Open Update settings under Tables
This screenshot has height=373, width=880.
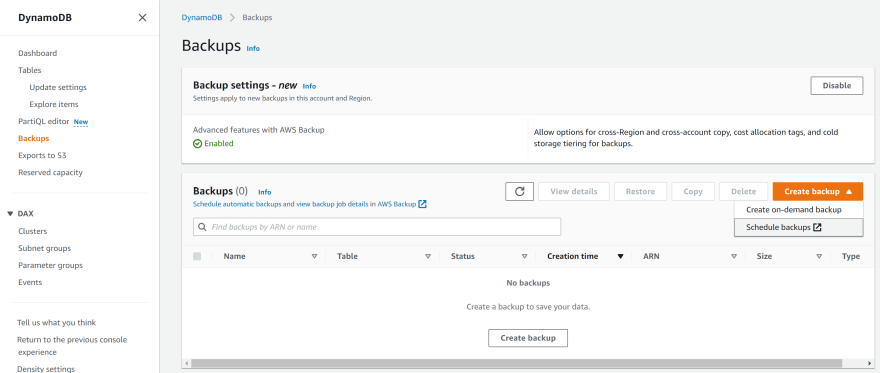tap(58, 88)
